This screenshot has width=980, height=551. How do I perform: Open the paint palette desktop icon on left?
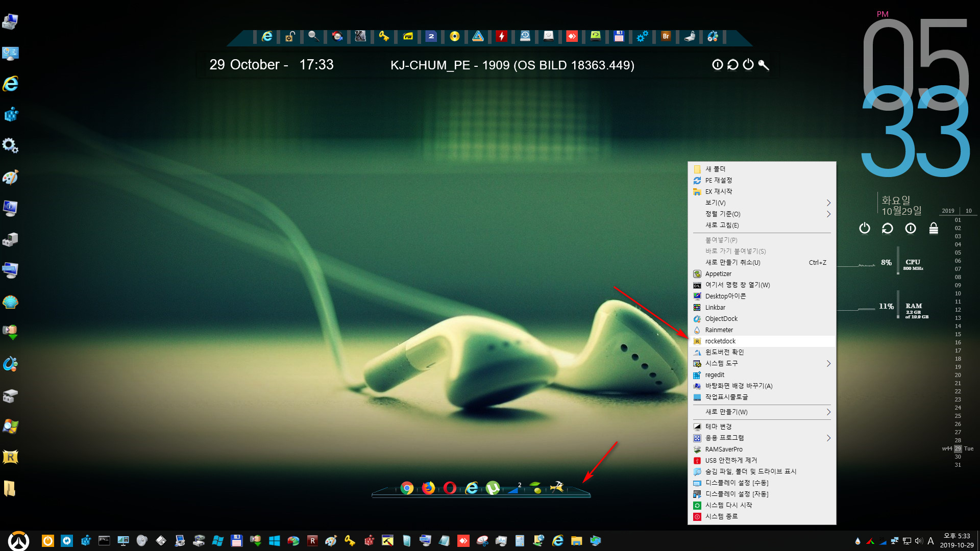click(10, 177)
